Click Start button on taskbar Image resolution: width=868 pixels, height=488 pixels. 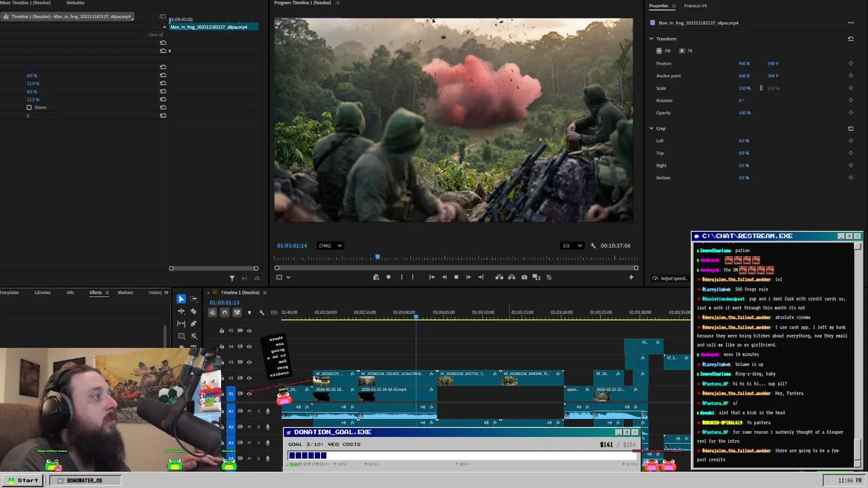22,481
